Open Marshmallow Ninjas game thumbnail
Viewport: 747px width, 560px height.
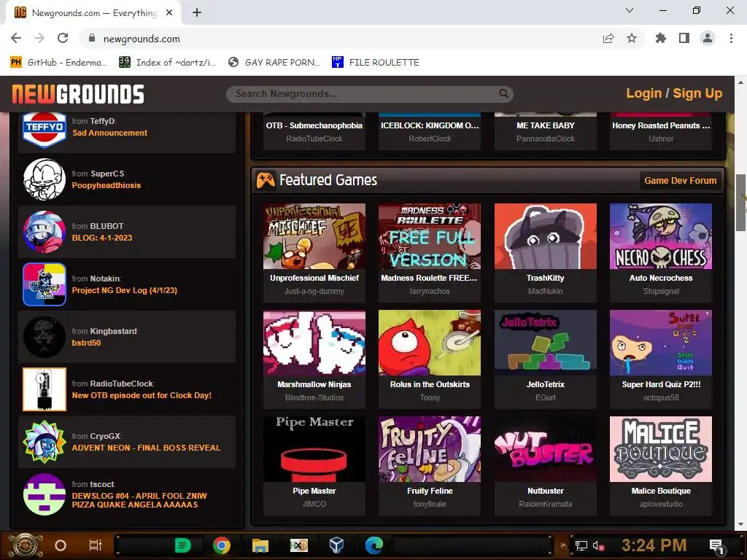click(314, 343)
